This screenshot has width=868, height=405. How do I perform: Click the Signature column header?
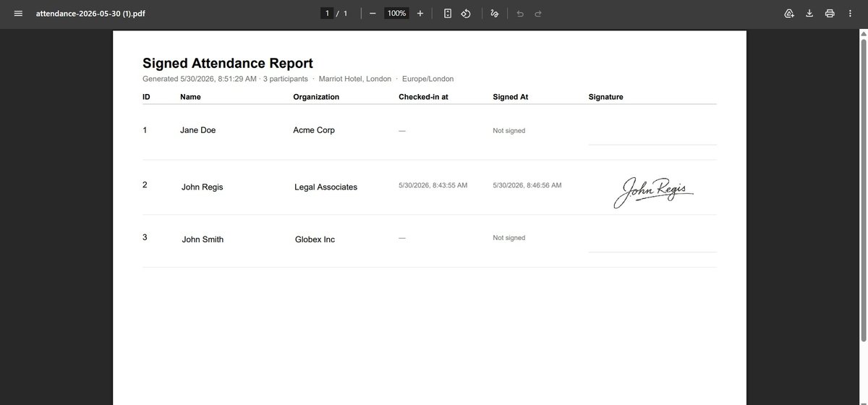click(606, 96)
